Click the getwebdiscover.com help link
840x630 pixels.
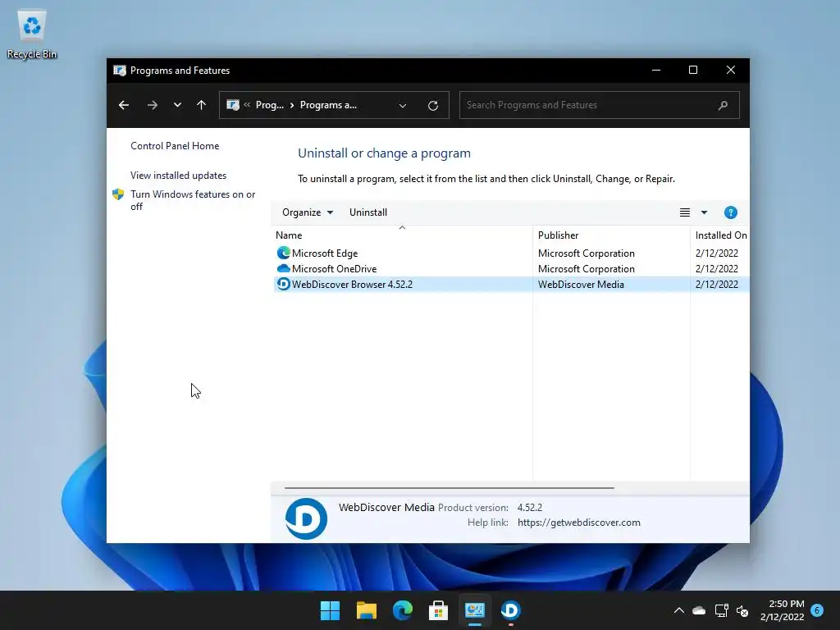tap(578, 523)
